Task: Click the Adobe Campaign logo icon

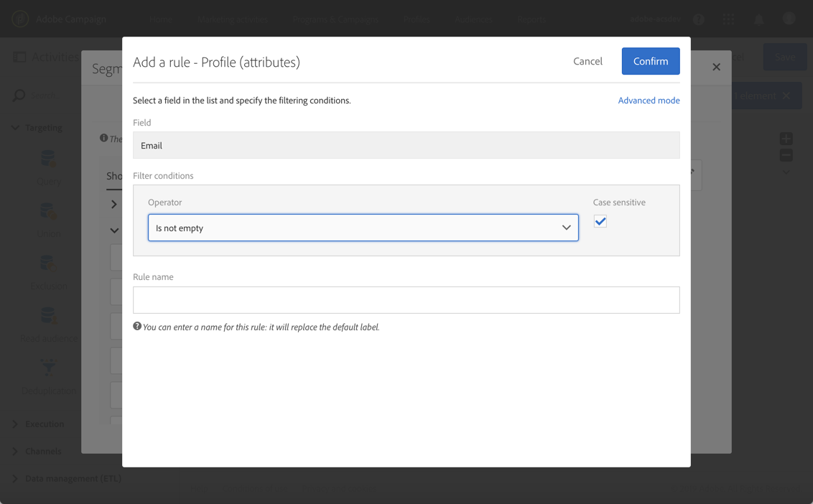Action: pyautogui.click(x=20, y=19)
